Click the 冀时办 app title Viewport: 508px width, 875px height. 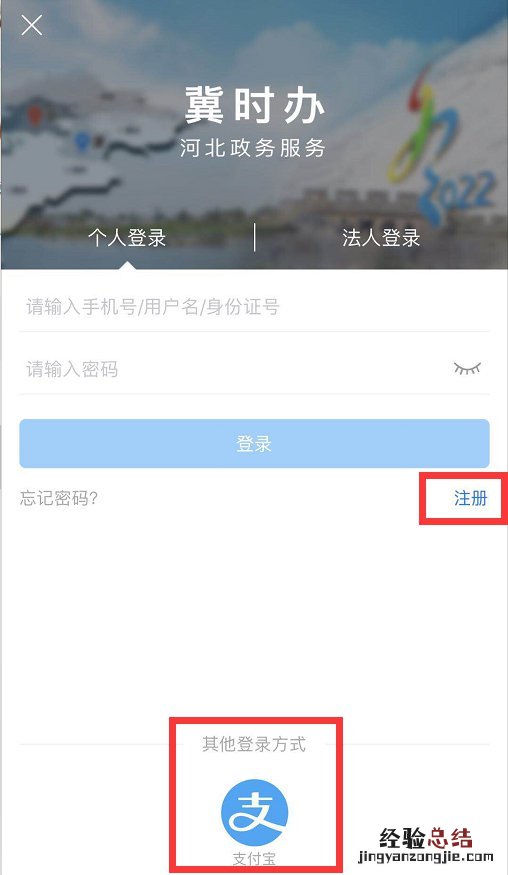click(x=255, y=105)
